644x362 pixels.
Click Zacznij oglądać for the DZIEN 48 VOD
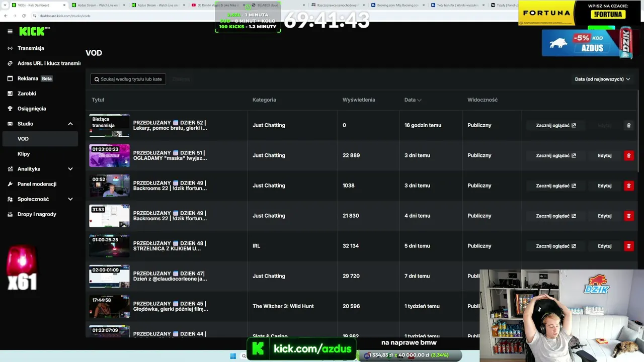(556, 246)
